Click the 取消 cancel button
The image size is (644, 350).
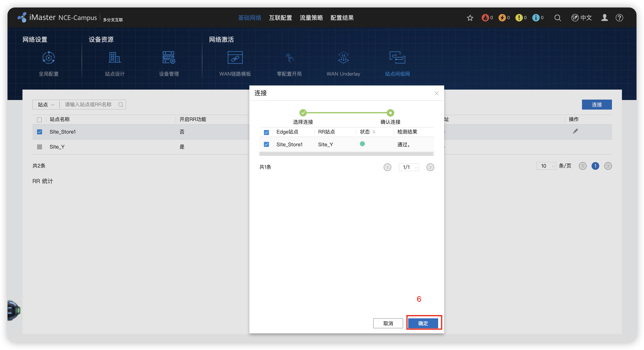(x=388, y=323)
